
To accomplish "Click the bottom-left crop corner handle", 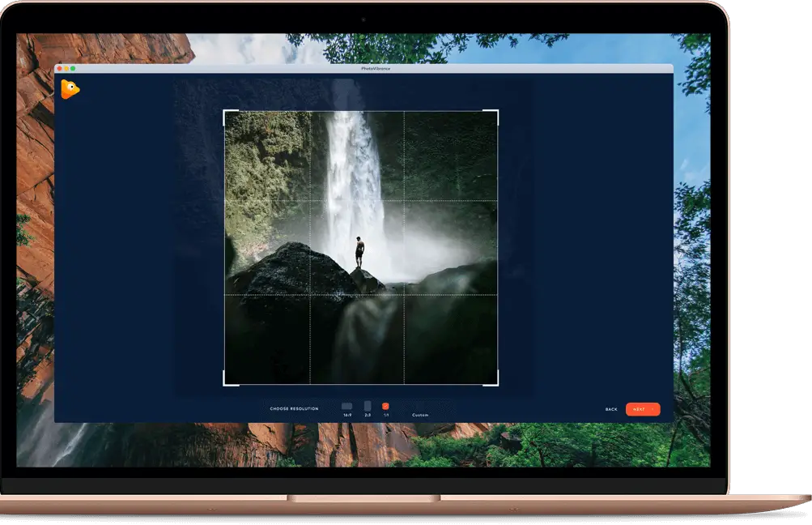I will [x=227, y=382].
